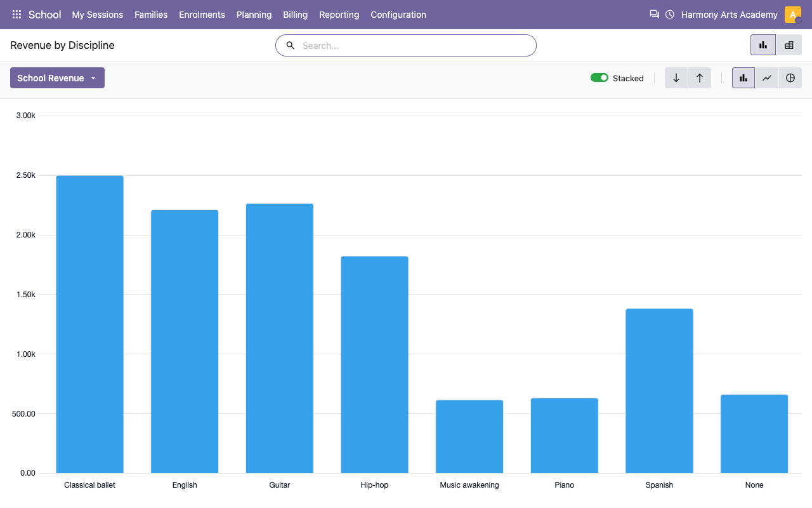Expand the School Revenue measures dropdown
Screen dimensions: 812x508
(57, 78)
